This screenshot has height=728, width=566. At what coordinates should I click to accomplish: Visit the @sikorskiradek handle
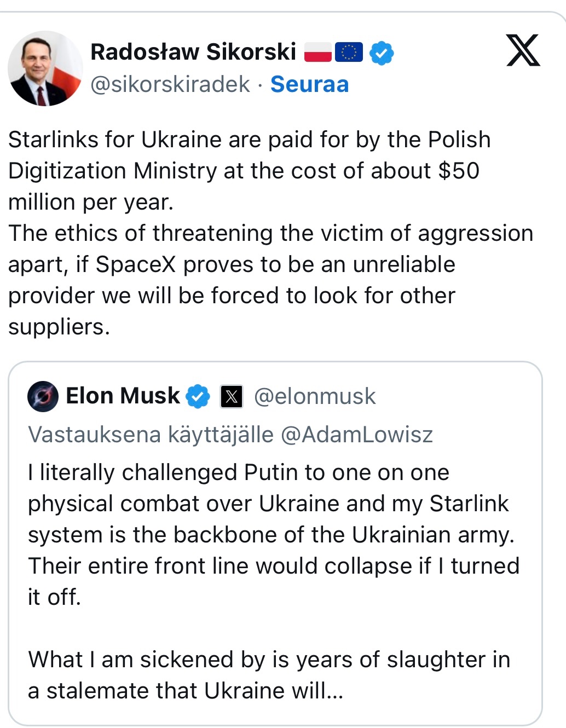[170, 84]
